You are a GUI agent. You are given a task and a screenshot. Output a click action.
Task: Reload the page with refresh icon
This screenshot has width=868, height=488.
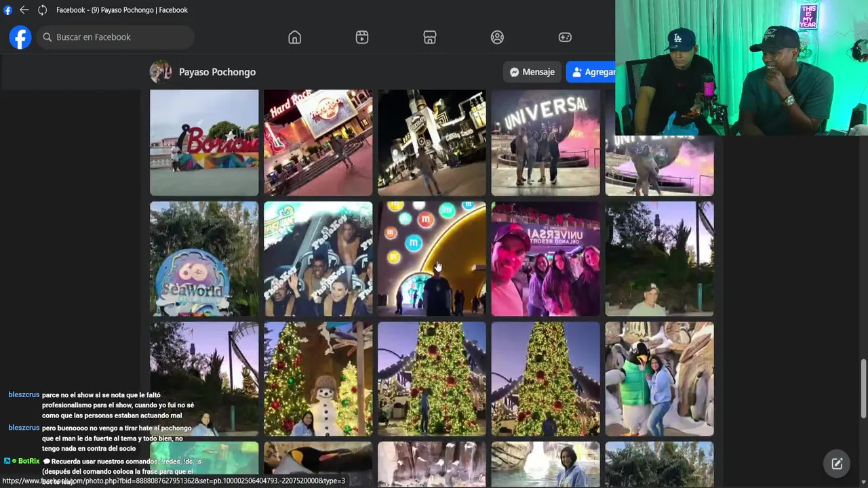click(43, 10)
